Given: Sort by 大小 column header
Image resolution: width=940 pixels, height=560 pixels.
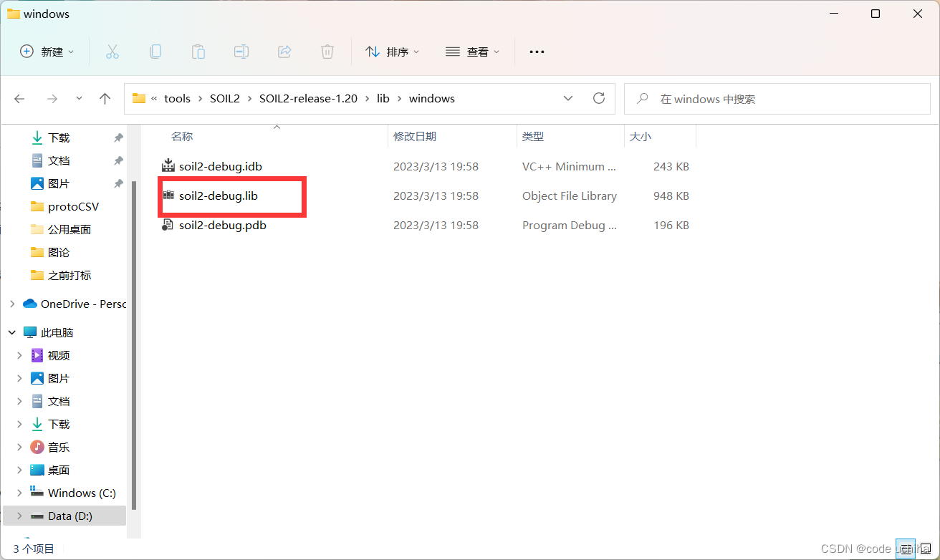Looking at the screenshot, I should pos(641,136).
